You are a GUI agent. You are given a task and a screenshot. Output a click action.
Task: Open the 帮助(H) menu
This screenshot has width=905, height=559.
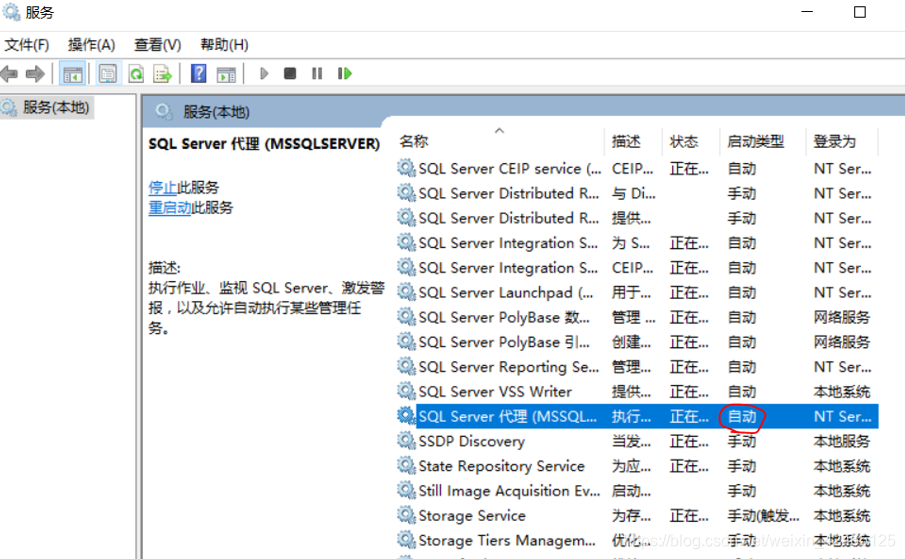pos(224,44)
